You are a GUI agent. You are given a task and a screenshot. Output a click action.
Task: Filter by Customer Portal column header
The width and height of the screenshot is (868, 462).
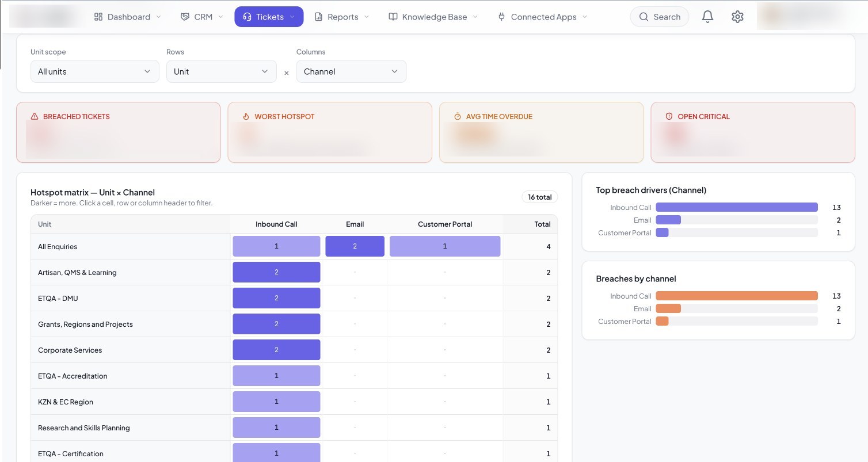click(x=445, y=224)
